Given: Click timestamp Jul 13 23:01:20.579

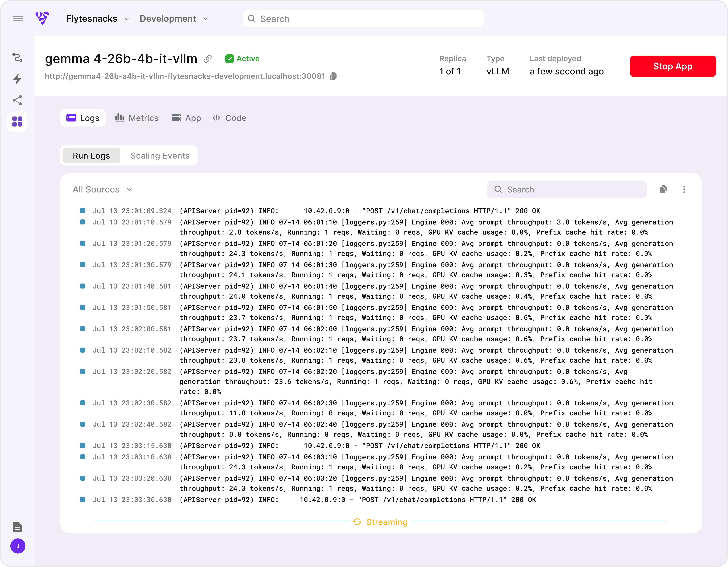Looking at the screenshot, I should [132, 243].
